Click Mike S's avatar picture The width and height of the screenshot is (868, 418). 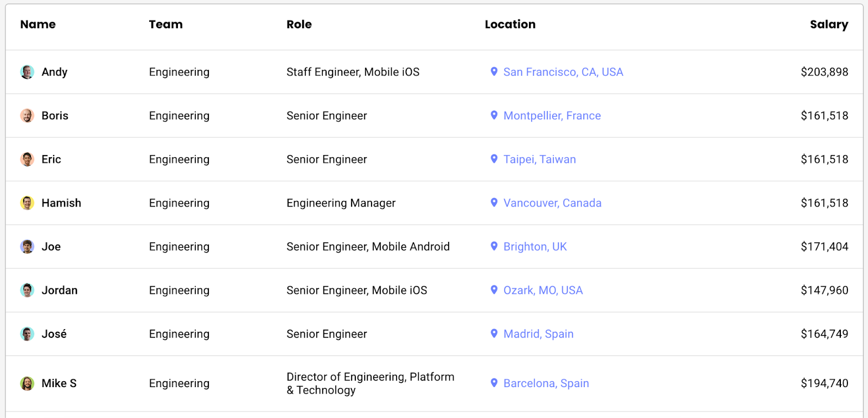click(x=27, y=383)
